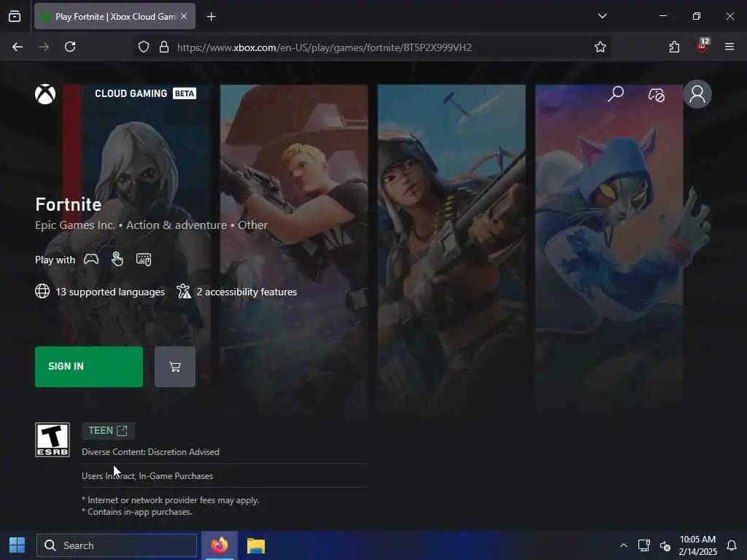Click the network tray icon
This screenshot has width=747, height=560.
click(643, 545)
